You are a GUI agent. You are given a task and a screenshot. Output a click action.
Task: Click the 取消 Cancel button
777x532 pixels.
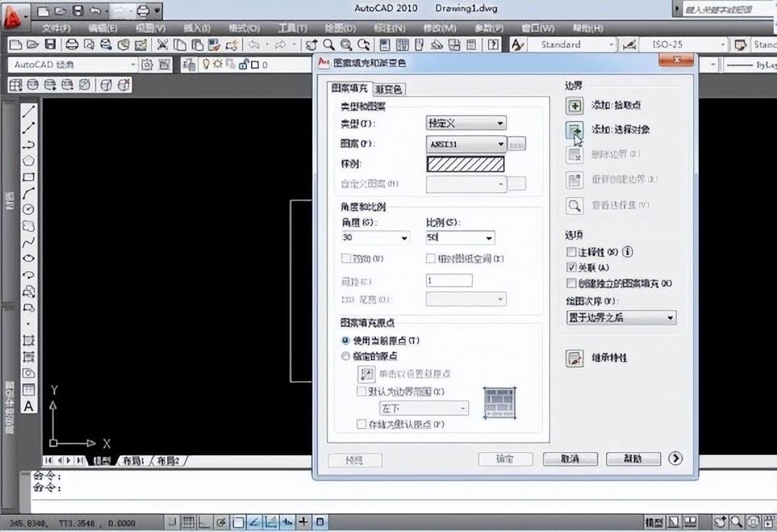click(570, 460)
